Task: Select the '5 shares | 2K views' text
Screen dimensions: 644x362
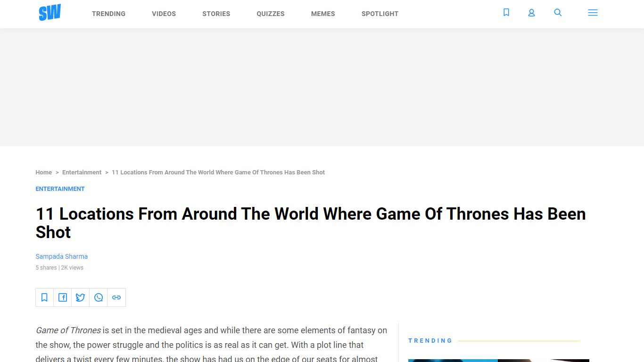Action: pos(59,268)
